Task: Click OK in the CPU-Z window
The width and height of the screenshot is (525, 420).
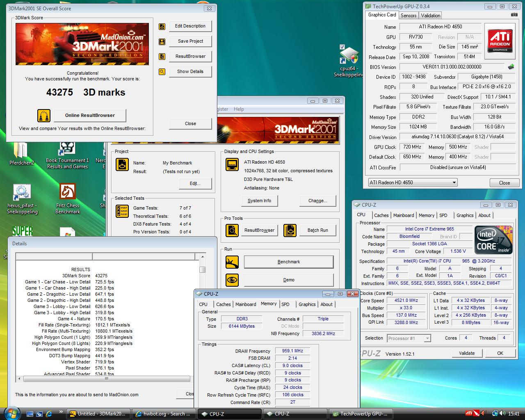Action: 500,353
